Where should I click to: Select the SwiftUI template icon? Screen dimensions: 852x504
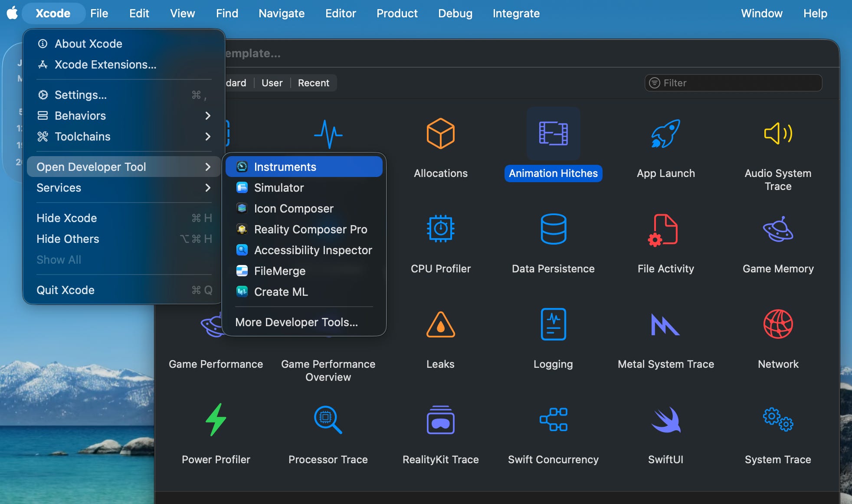pos(665,420)
